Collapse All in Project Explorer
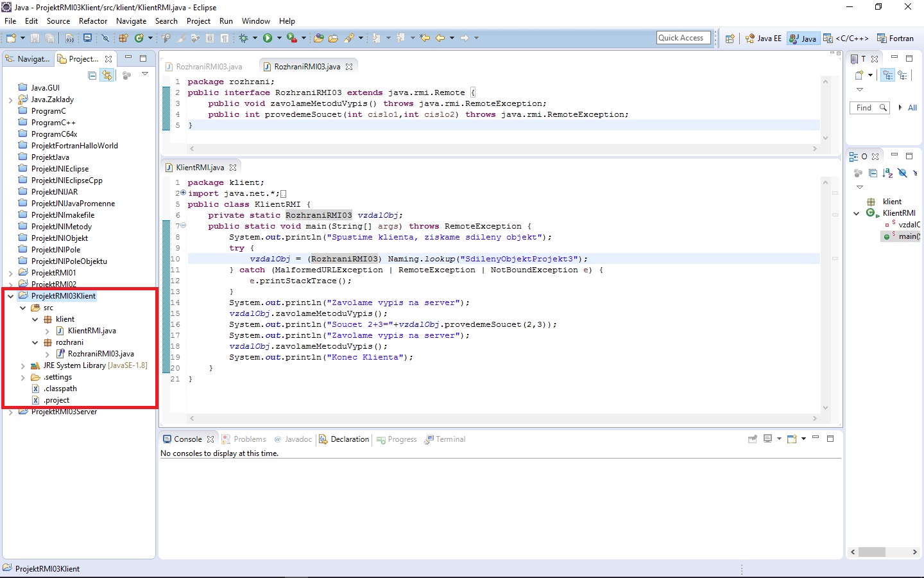This screenshot has height=578, width=924. pyautogui.click(x=92, y=75)
